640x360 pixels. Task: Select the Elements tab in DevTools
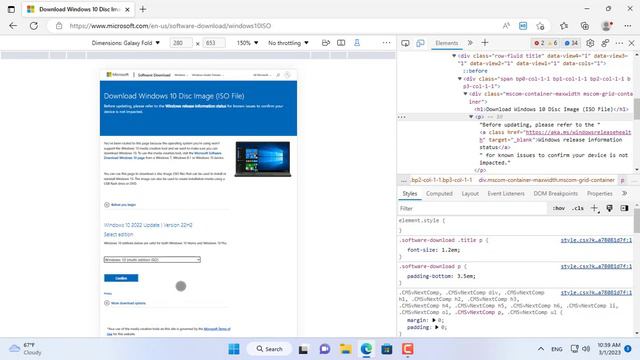(x=447, y=43)
